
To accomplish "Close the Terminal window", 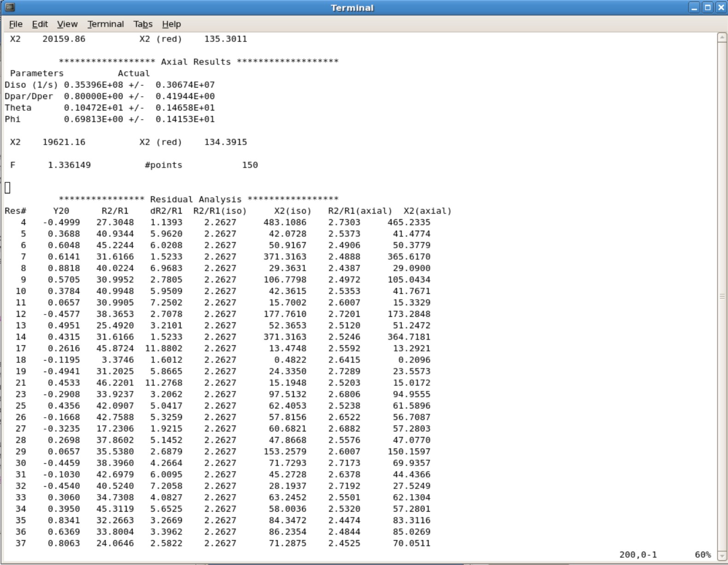I will click(721, 7).
